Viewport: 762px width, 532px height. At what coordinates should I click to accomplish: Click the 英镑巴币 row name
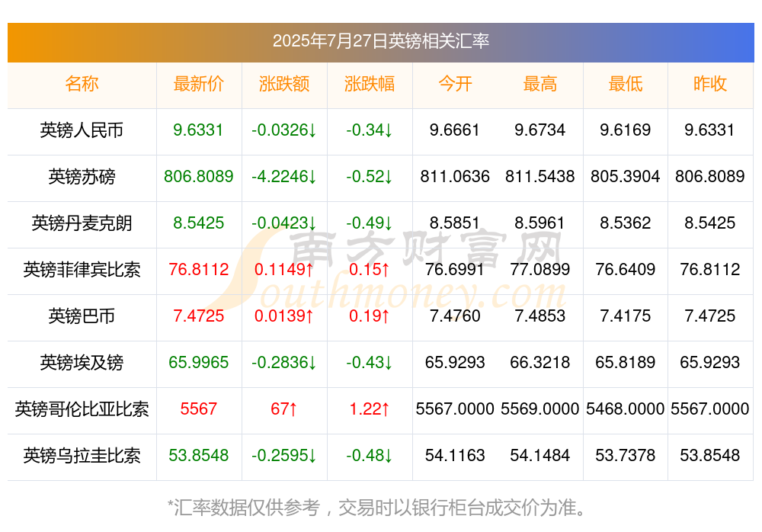tap(82, 316)
